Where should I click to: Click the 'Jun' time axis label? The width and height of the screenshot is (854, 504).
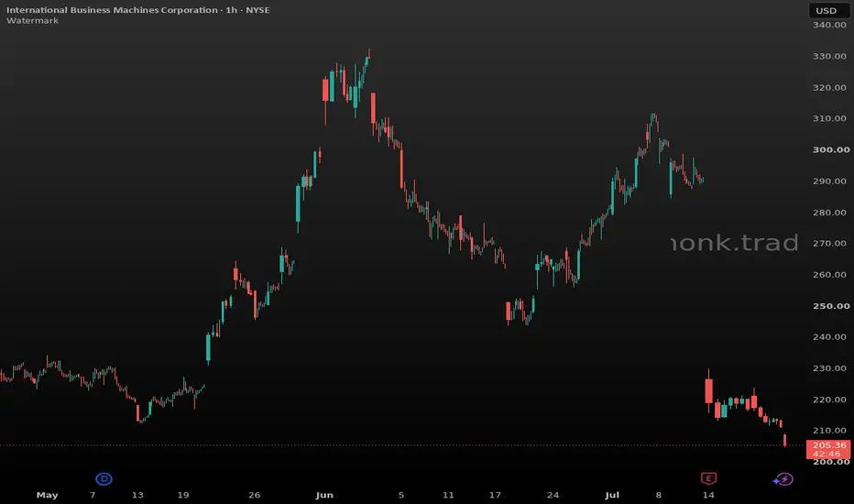pos(324,495)
